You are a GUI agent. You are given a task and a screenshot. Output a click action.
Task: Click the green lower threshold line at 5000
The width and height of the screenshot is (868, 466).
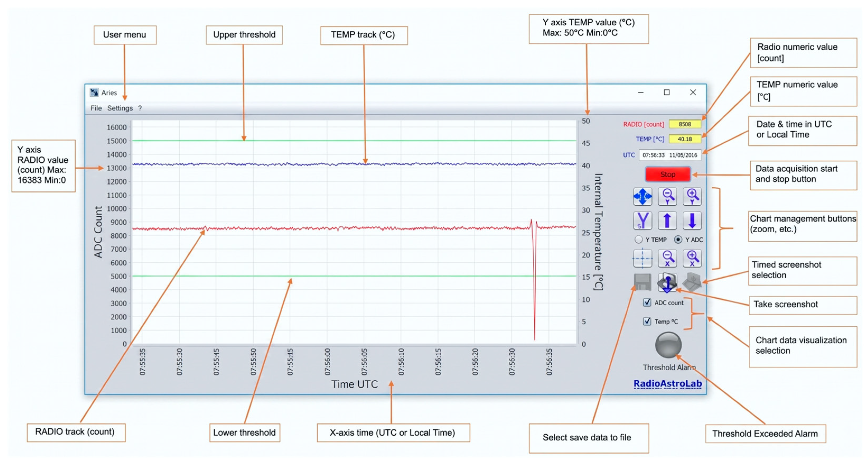click(354, 276)
